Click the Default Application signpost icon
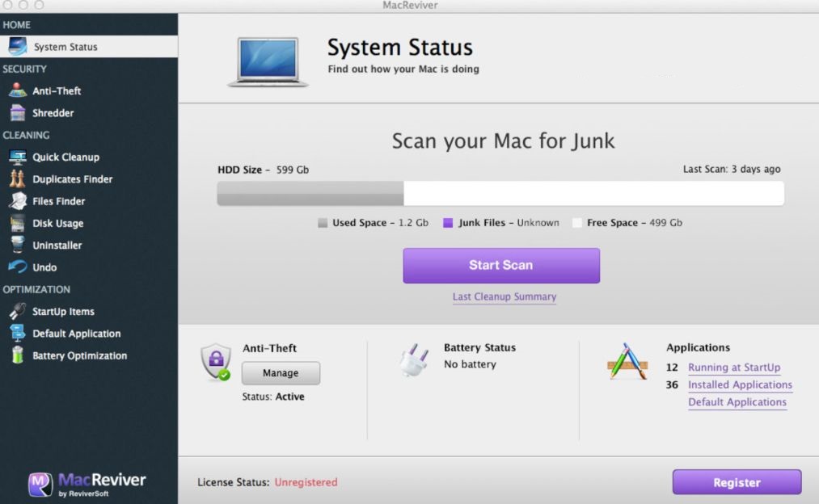 tap(17, 333)
